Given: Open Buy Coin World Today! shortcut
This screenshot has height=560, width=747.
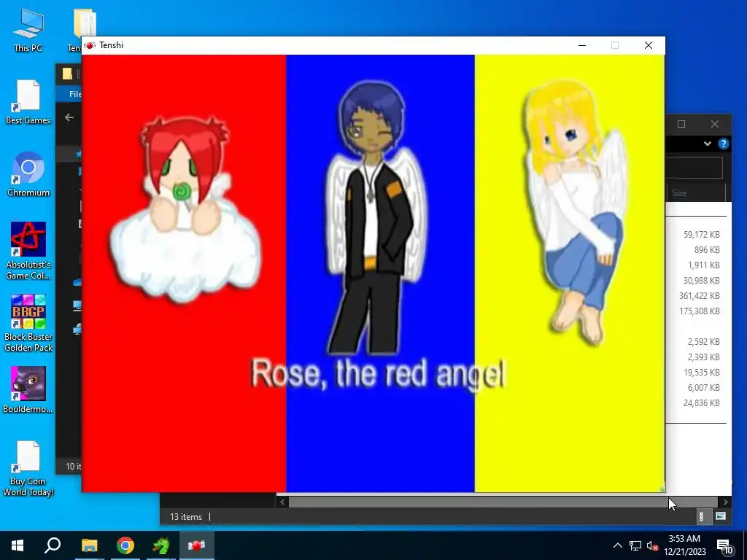Looking at the screenshot, I should [28, 469].
